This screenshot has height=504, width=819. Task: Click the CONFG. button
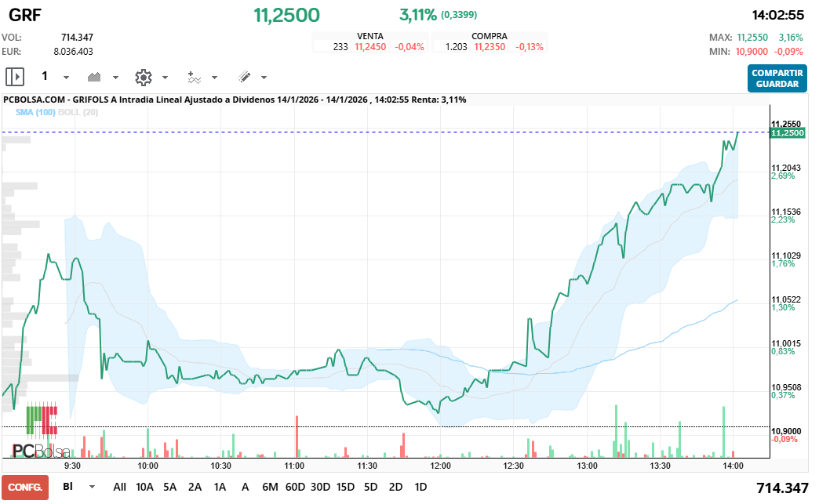point(25,487)
